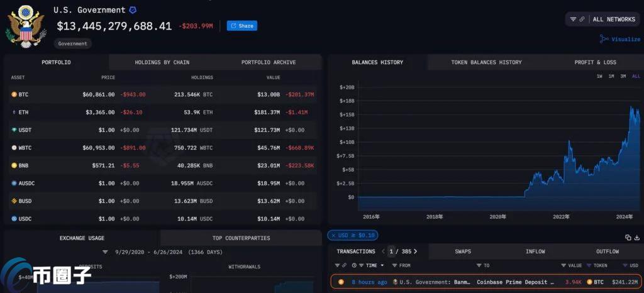Click the BNB coin icon in the portfolio
The image size is (644, 293).
(x=14, y=165)
